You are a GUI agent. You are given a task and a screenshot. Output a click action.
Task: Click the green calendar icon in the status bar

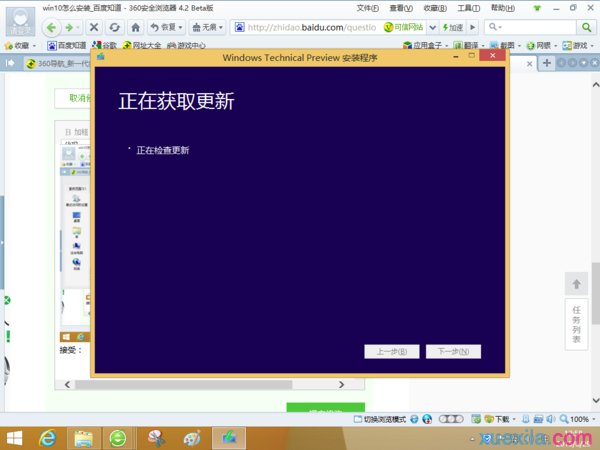point(476,419)
